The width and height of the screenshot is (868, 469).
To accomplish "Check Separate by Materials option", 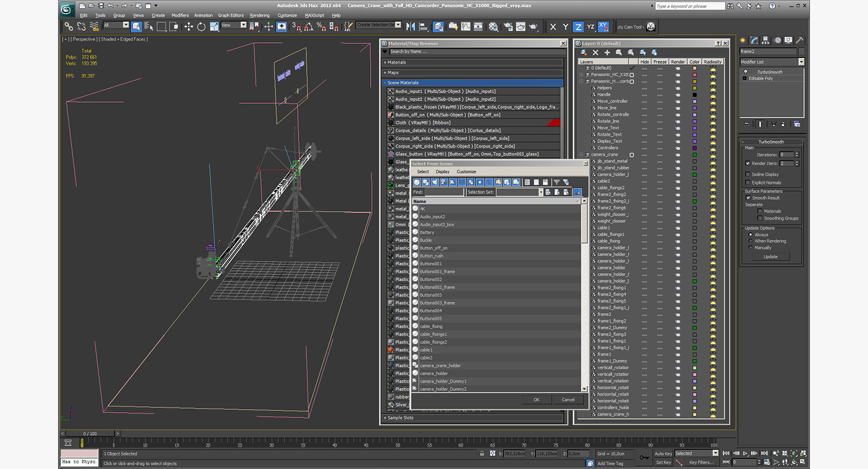I will (760, 211).
